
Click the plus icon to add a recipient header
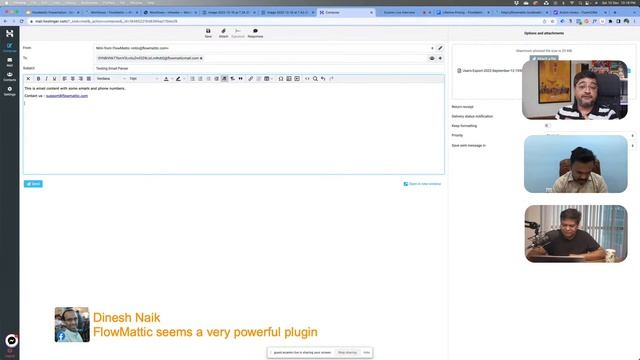tap(440, 58)
